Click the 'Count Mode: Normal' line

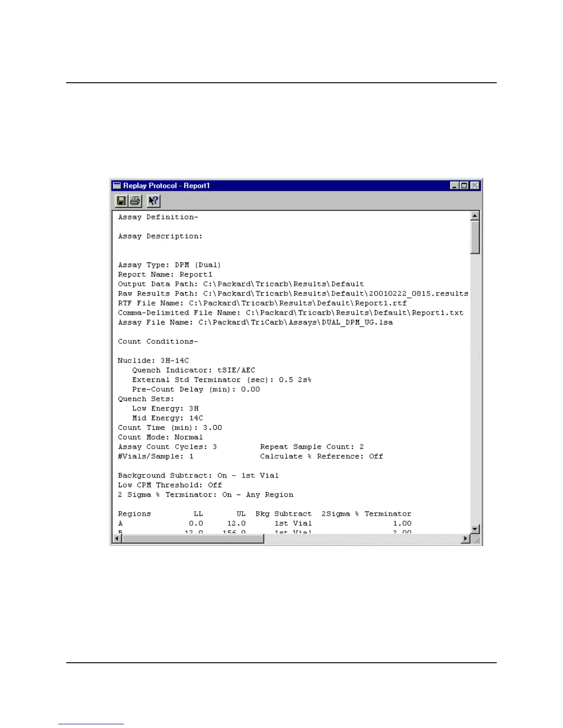tap(160, 438)
